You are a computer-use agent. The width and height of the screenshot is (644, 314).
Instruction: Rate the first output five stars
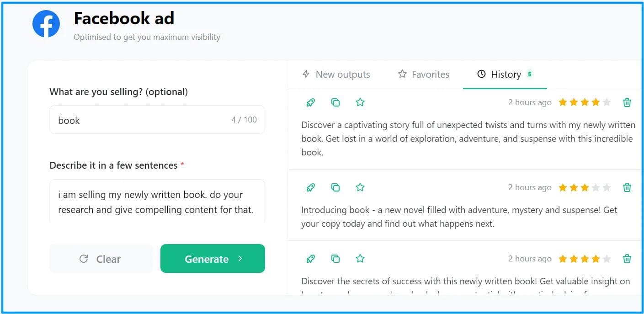[607, 102]
